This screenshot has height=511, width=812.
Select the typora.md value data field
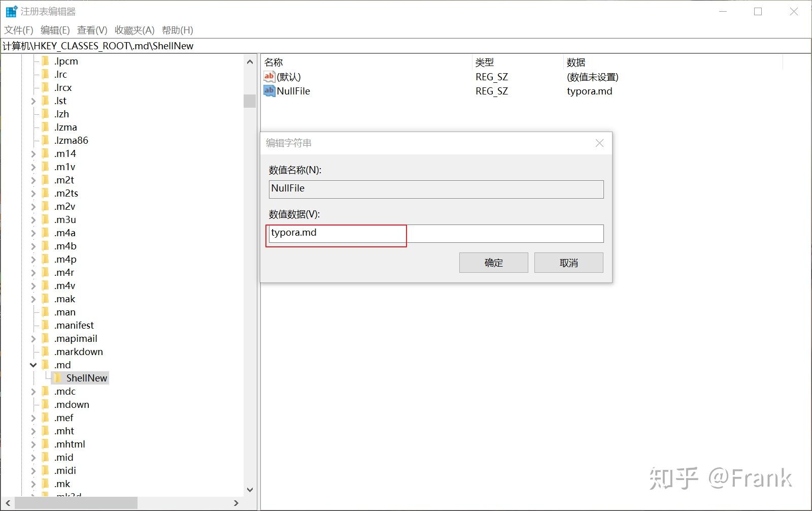336,233
